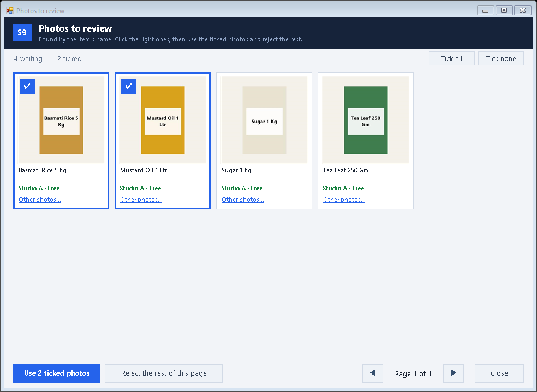This screenshot has height=392, width=537.
Task: Open Other photos for Mustard Oil
Action: (141, 200)
